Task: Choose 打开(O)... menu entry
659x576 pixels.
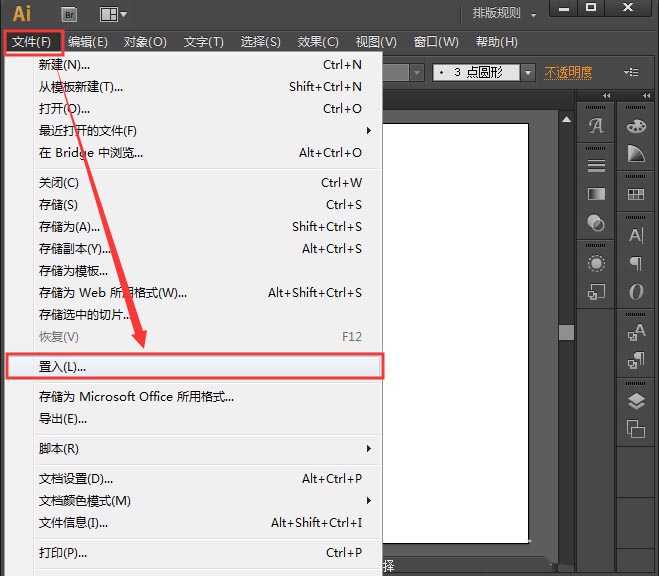Action: [x=194, y=109]
